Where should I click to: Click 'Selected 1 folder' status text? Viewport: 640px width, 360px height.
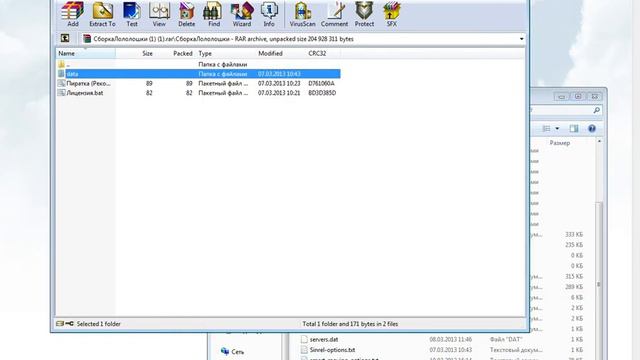[x=98, y=324]
